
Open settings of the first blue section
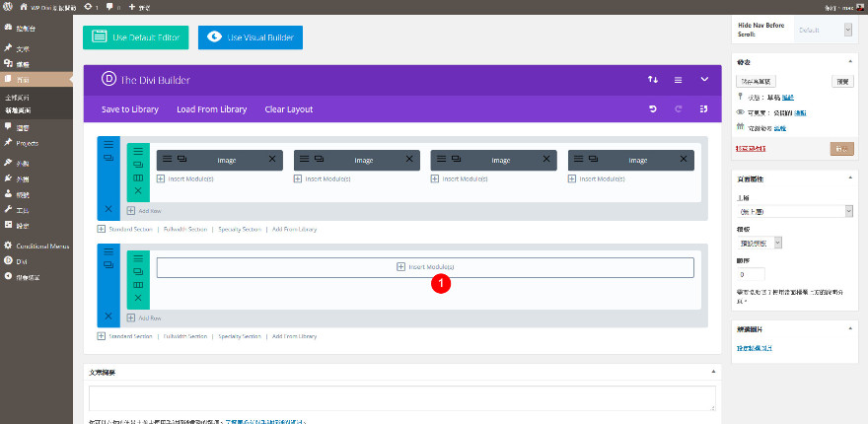pyautogui.click(x=108, y=144)
